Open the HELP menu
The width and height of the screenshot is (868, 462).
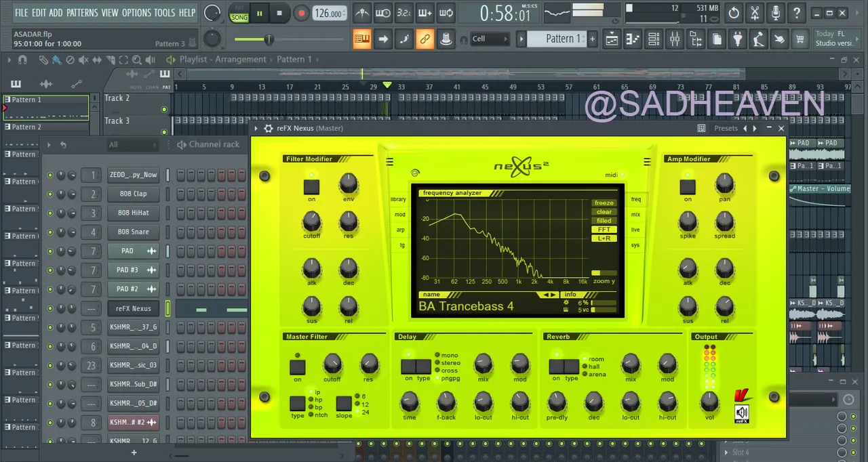point(187,12)
